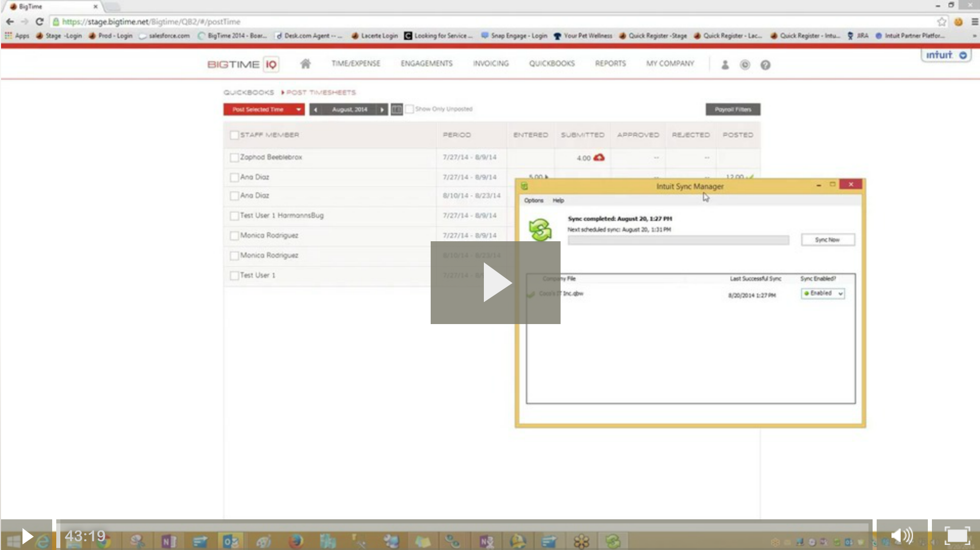The height and width of the screenshot is (550, 980).
Task: Open the INVOICING menu
Action: 491,63
